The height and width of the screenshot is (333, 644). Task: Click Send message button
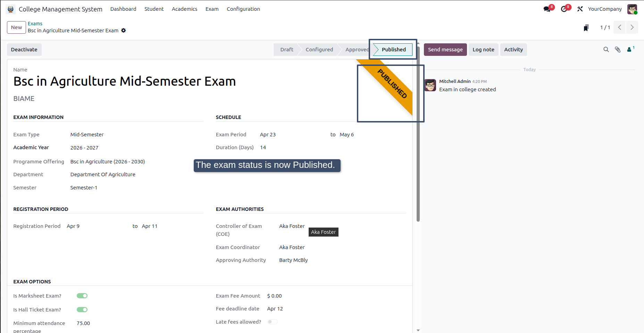pyautogui.click(x=445, y=50)
